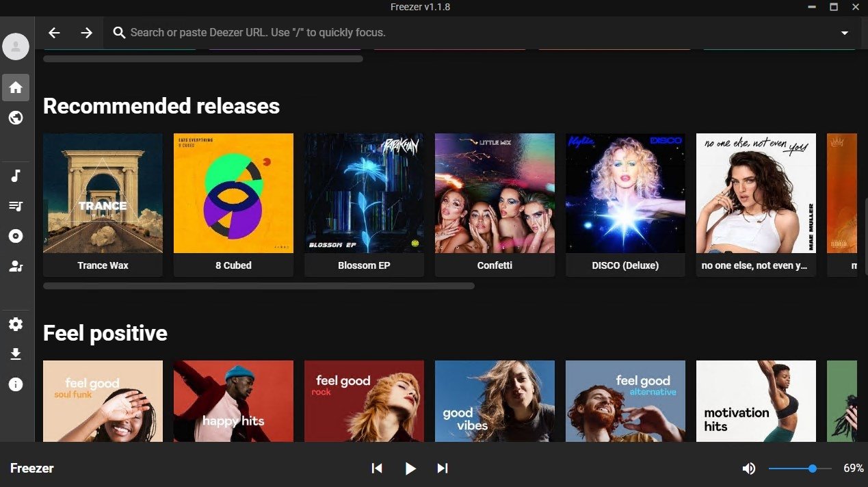Screen dimensions: 868x487
Task: Close the Freezer window
Action: pyautogui.click(x=856, y=7)
